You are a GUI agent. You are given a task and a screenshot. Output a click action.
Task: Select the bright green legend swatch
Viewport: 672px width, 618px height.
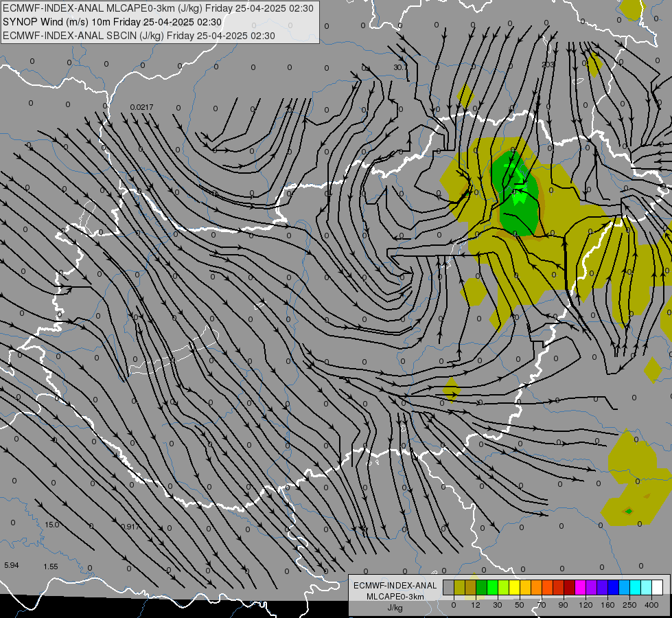492,587
